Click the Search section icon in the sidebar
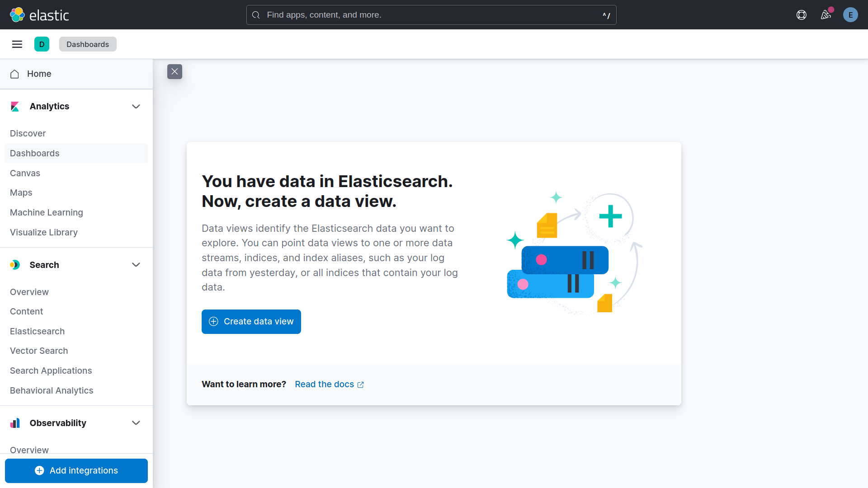 point(15,265)
